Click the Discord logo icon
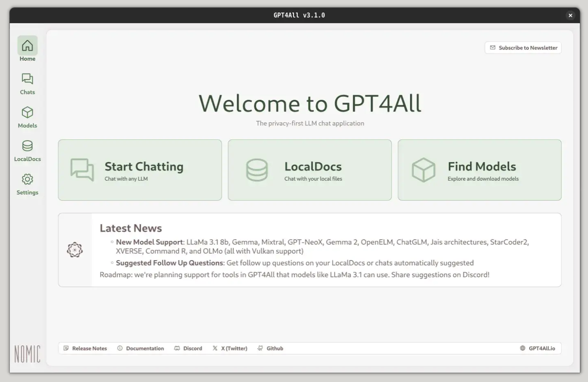 [177, 348]
